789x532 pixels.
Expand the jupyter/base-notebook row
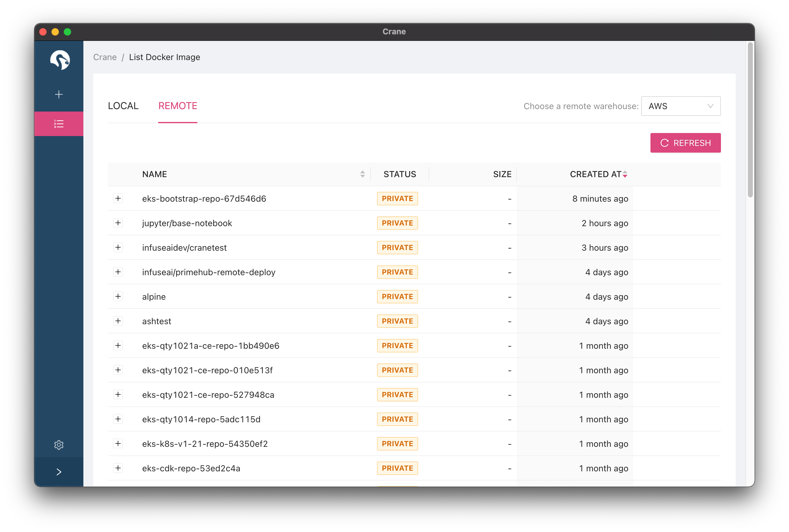(118, 223)
